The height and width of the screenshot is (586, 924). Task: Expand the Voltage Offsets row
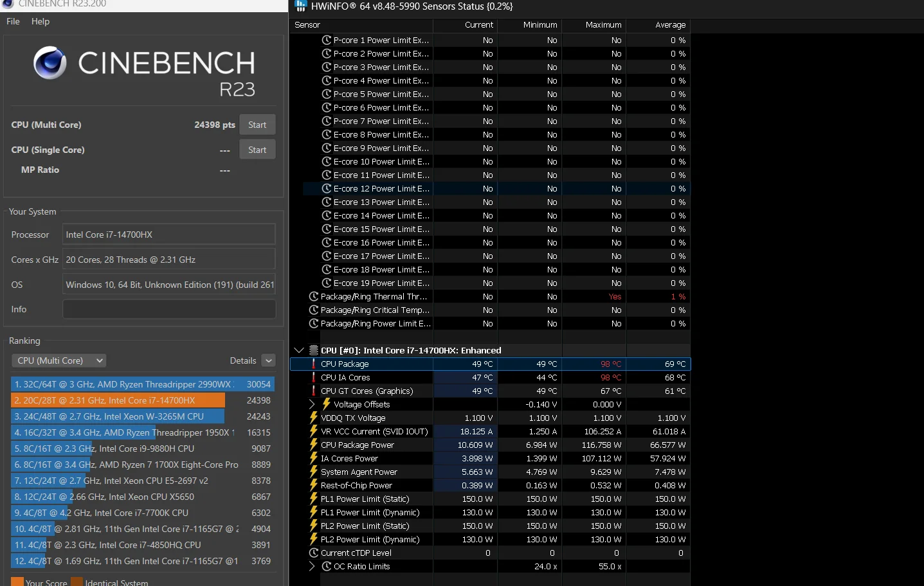point(312,404)
